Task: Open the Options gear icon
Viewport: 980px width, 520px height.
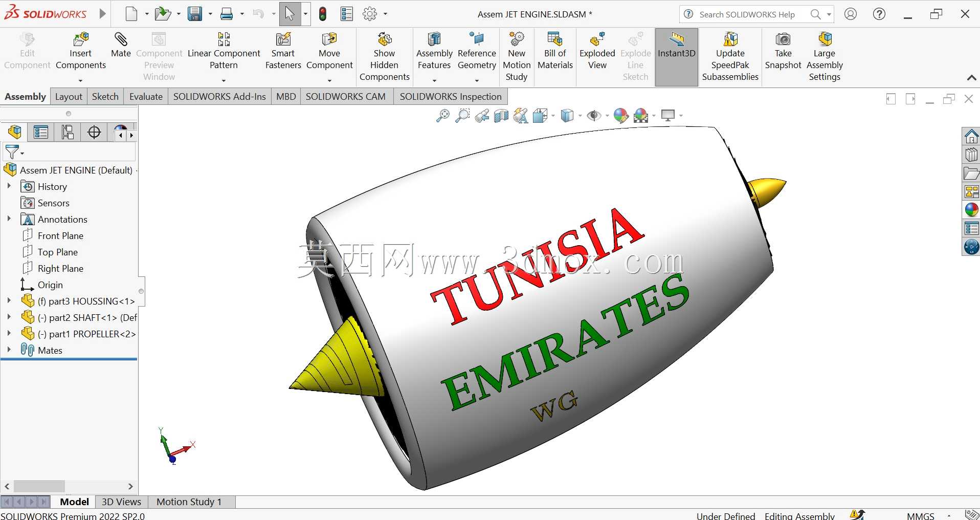Action: tap(370, 14)
